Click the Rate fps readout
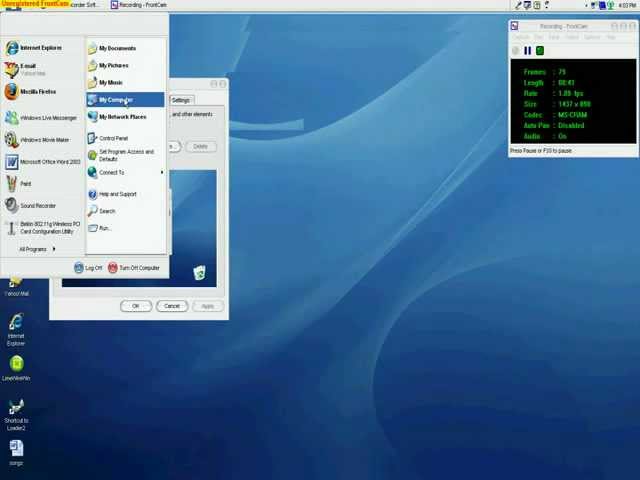This screenshot has width=640, height=480. pyautogui.click(x=553, y=93)
